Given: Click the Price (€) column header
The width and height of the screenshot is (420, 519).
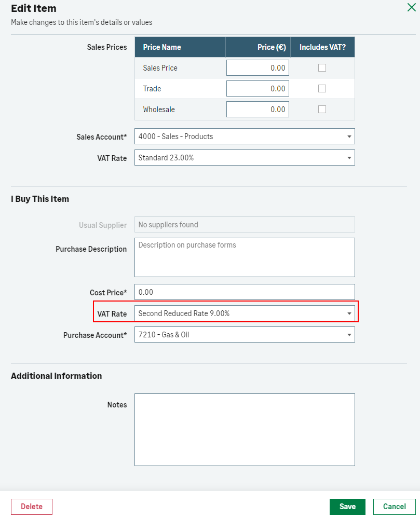Looking at the screenshot, I should [x=271, y=47].
